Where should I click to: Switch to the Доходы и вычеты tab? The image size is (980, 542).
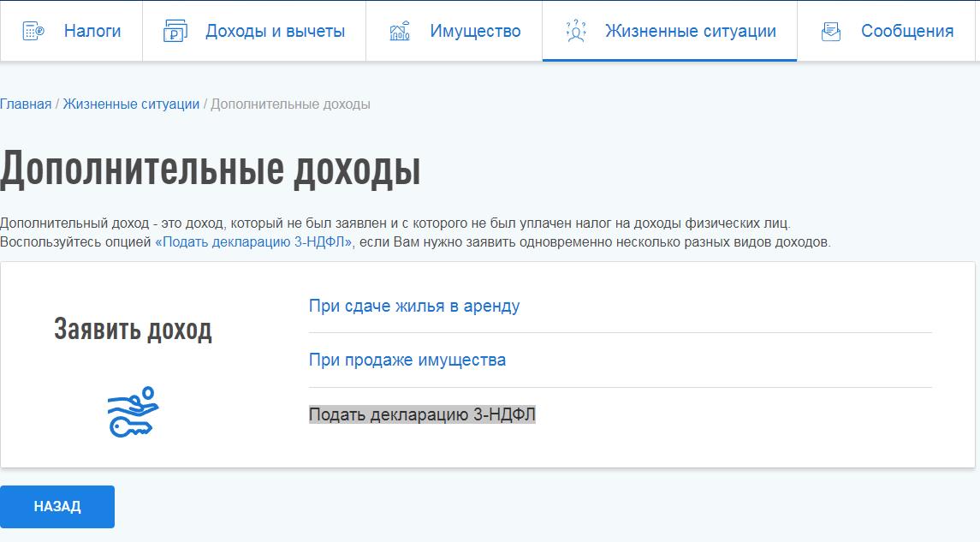[x=275, y=32]
